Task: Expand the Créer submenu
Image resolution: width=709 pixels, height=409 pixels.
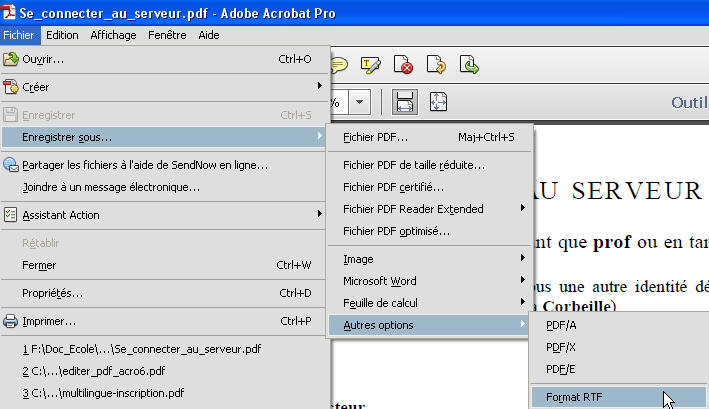Action: [x=163, y=87]
